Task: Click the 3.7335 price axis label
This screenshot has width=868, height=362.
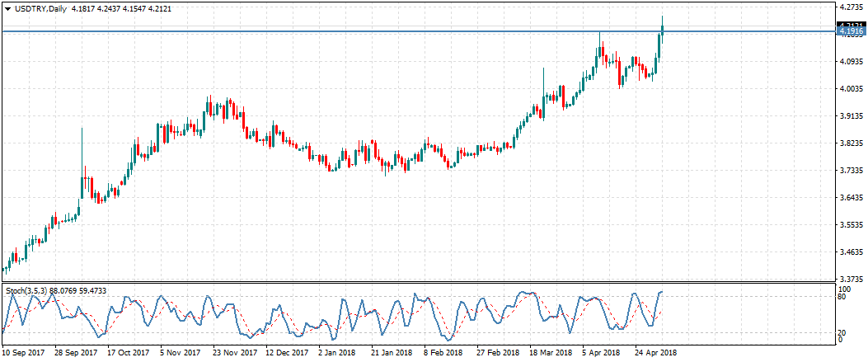Action: click(x=851, y=170)
